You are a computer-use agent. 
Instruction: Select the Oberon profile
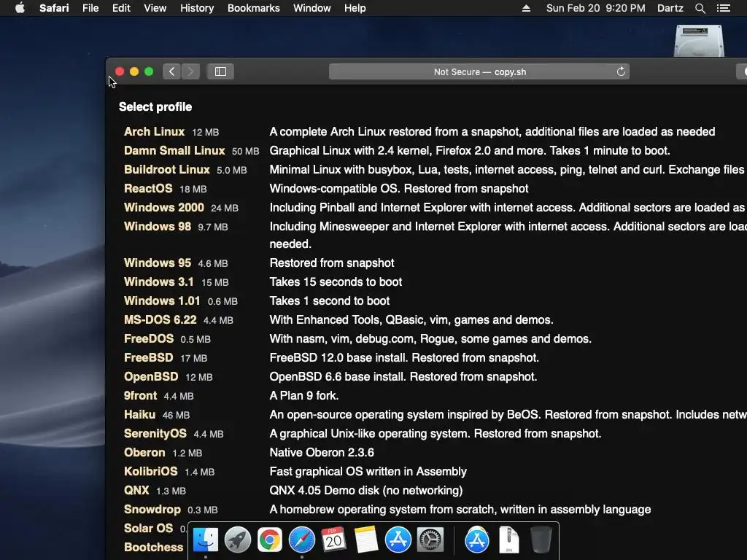tap(144, 452)
